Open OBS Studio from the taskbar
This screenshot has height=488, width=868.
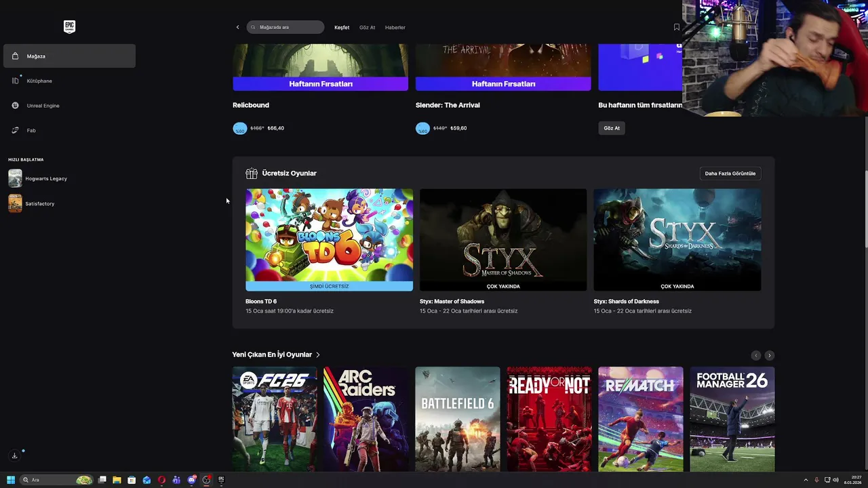[x=206, y=480]
